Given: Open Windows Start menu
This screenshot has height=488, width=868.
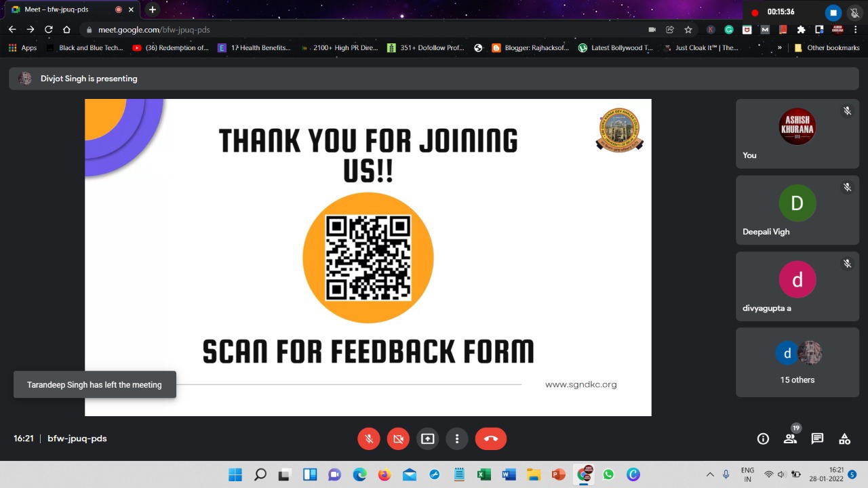Looking at the screenshot, I should [235, 474].
